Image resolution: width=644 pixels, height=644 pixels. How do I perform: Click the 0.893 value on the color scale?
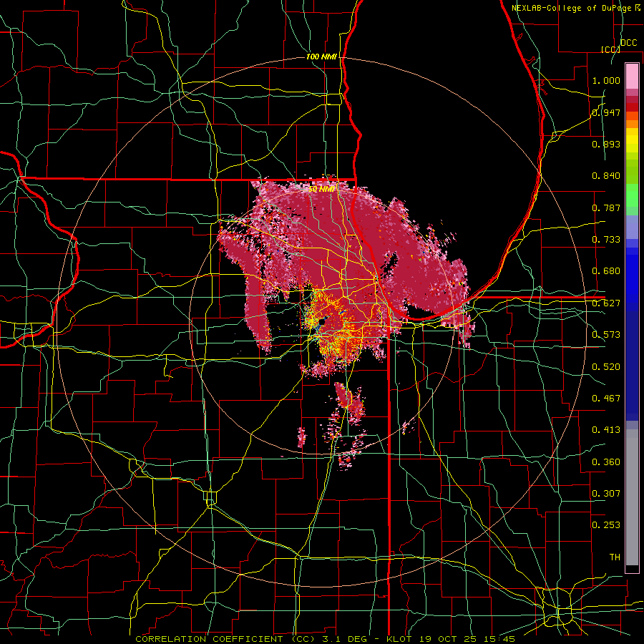point(606,144)
